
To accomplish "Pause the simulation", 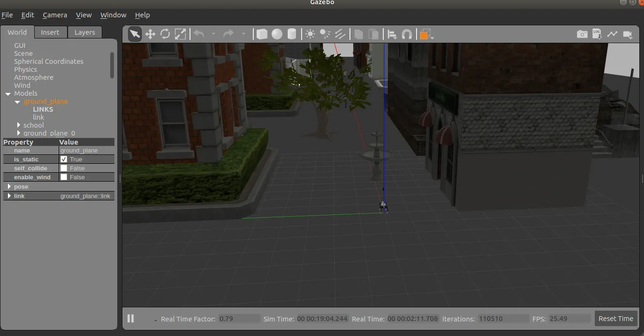I will coord(131,319).
